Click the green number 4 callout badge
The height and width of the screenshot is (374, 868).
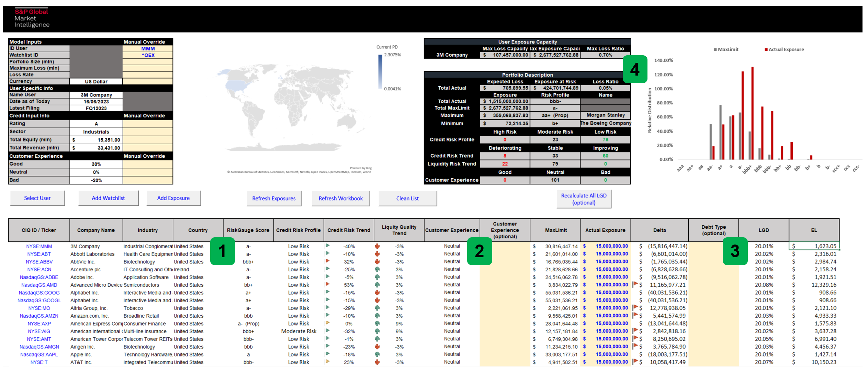click(x=634, y=69)
